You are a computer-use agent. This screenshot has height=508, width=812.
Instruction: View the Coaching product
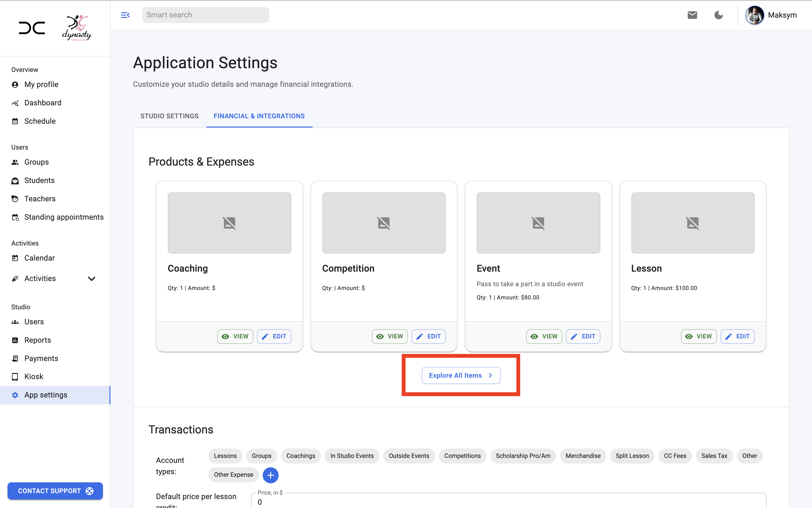point(235,336)
